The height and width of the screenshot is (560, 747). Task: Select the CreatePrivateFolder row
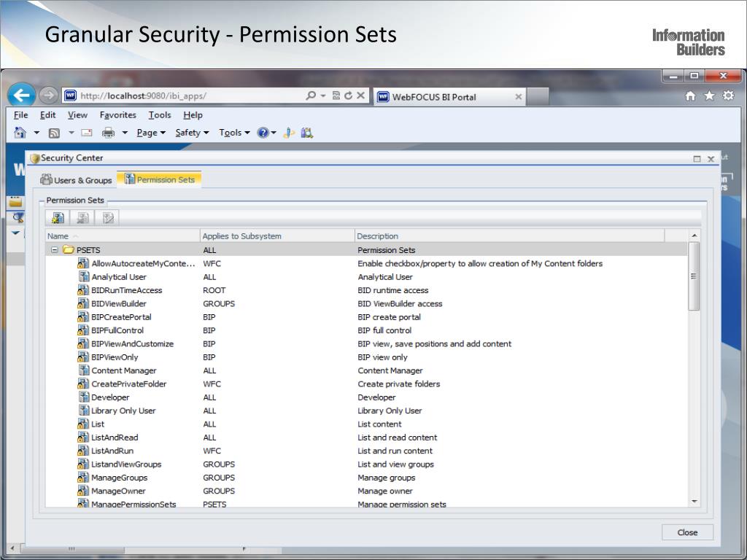366,384
